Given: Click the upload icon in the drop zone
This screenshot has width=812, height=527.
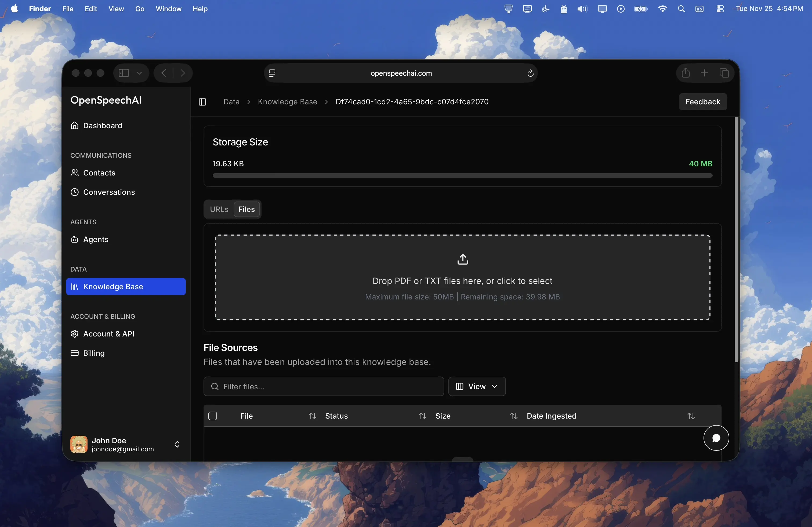Looking at the screenshot, I should point(463,259).
